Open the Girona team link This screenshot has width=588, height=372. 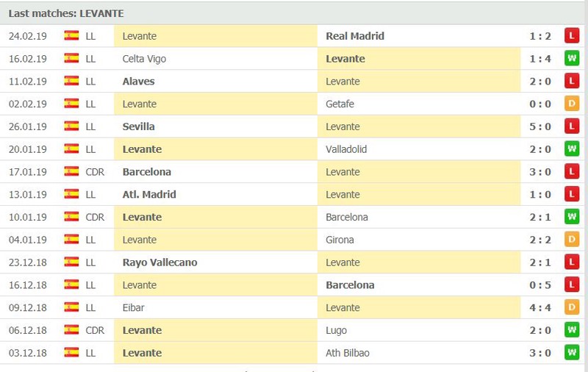tap(340, 240)
